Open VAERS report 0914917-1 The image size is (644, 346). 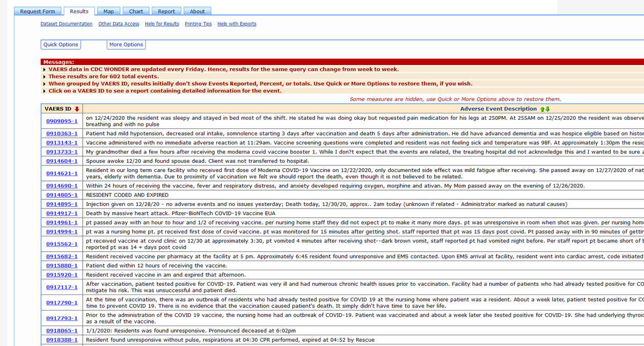(62, 213)
